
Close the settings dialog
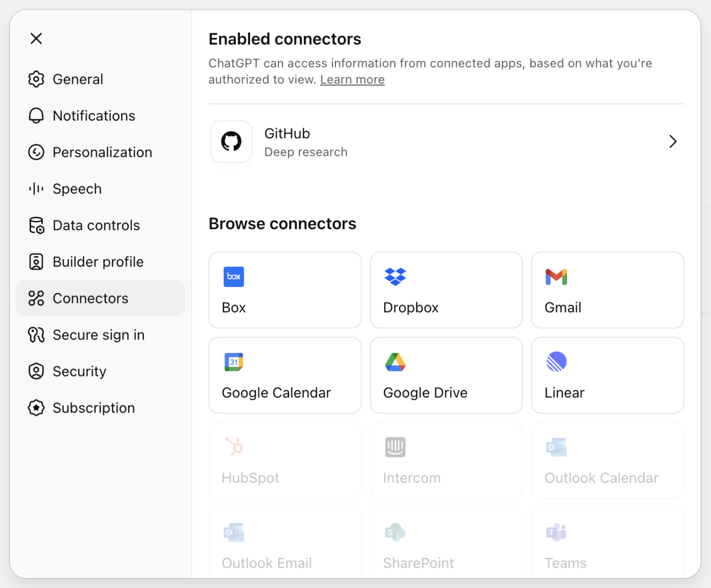pos(36,38)
